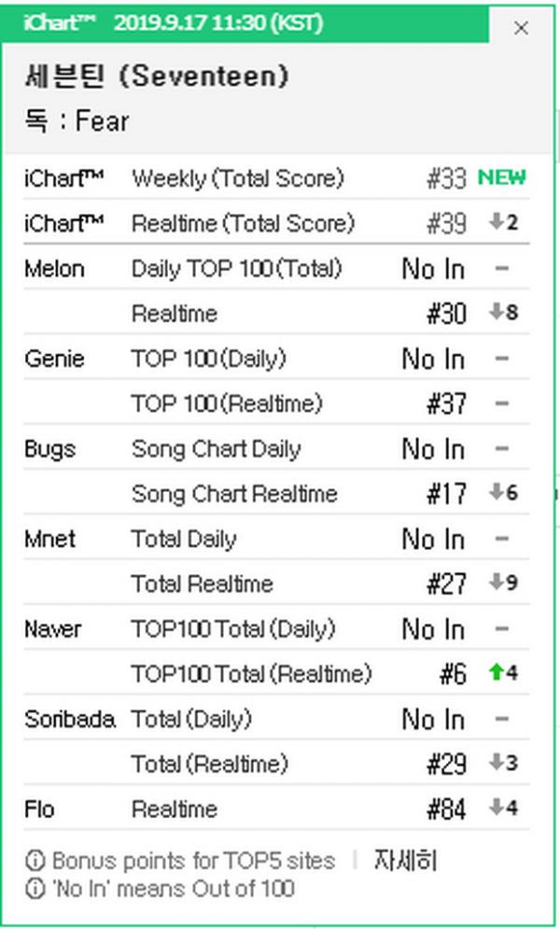Open the 자세히 details link

(405, 860)
